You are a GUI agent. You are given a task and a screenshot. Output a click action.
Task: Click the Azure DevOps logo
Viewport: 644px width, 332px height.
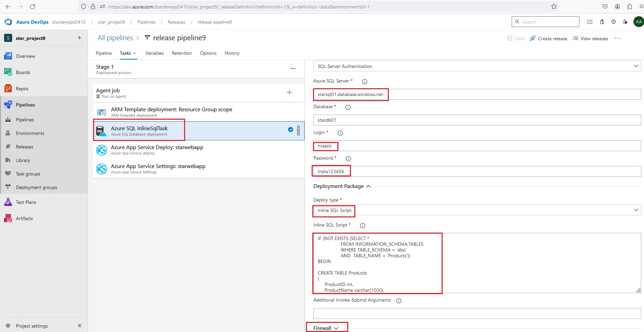8,22
